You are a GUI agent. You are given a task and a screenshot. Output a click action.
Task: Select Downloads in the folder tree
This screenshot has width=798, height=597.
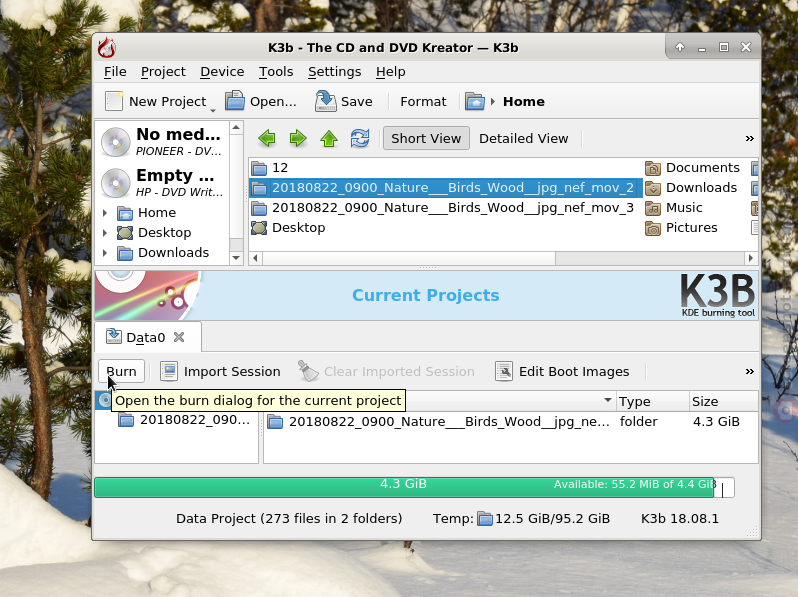pos(173,253)
